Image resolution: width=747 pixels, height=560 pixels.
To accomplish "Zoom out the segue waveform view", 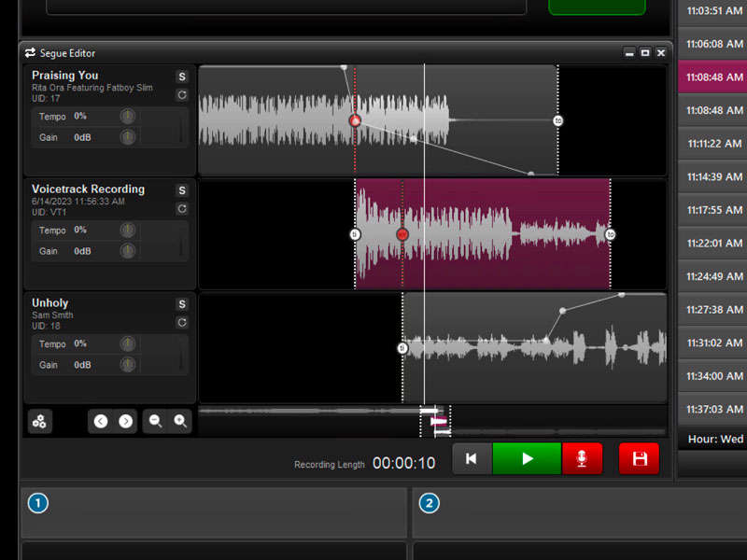I will (155, 422).
